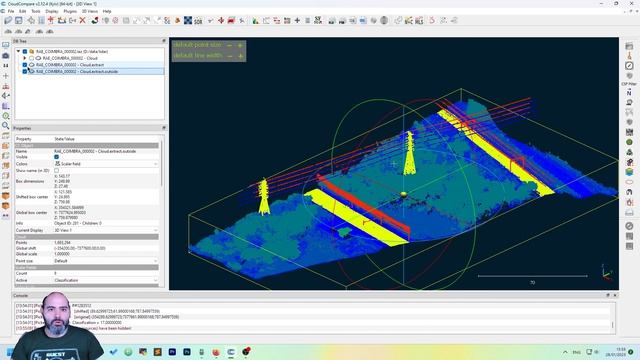The image size is (640, 360).
Task: Click the red round icon in the taskbar
Action: (x=246, y=352)
